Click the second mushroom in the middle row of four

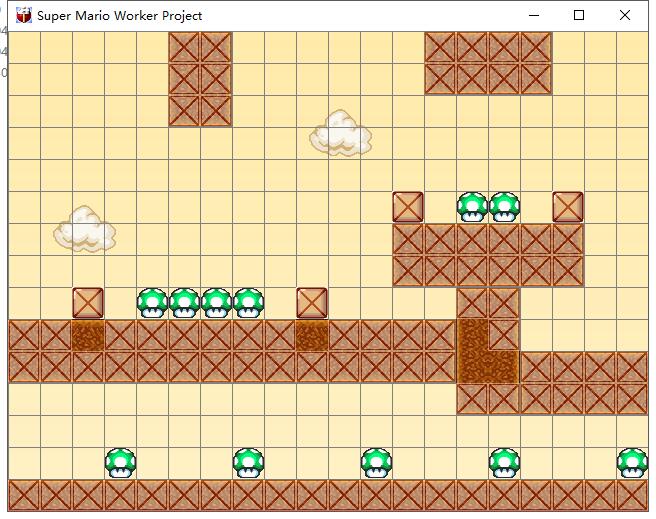coord(184,303)
